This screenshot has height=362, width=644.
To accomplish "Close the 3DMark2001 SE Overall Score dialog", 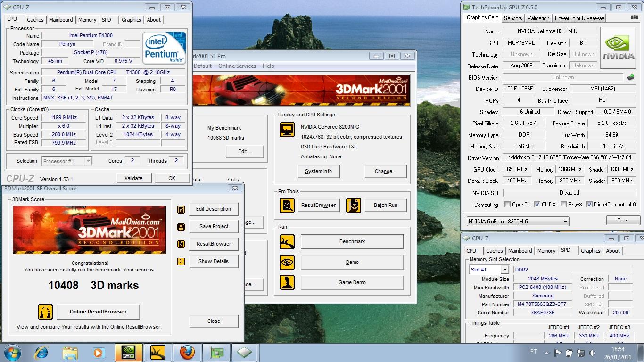I will click(x=235, y=188).
